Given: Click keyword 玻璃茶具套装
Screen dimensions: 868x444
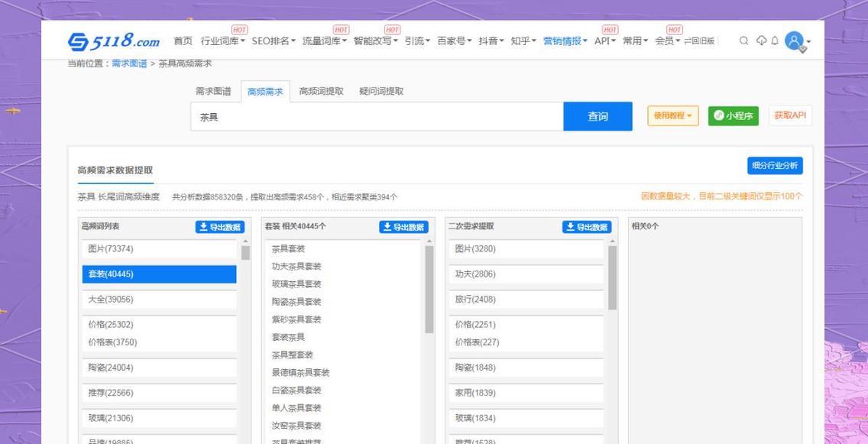Looking at the screenshot, I should [x=296, y=284].
